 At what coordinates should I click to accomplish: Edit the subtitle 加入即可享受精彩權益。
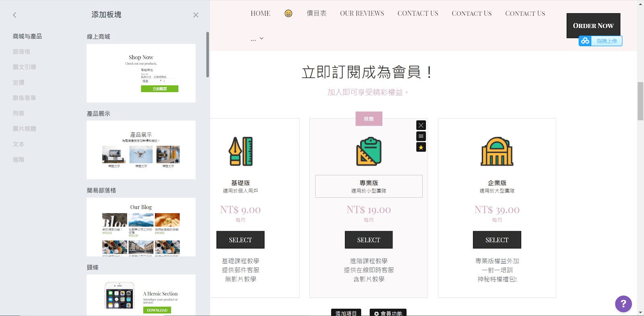click(x=367, y=92)
